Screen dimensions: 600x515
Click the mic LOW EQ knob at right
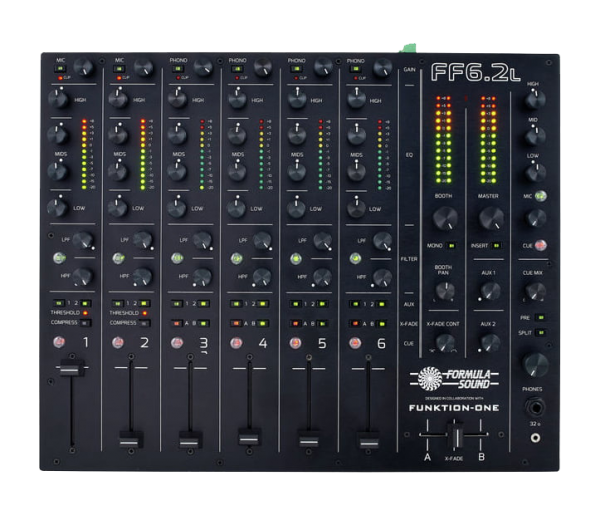click(535, 172)
